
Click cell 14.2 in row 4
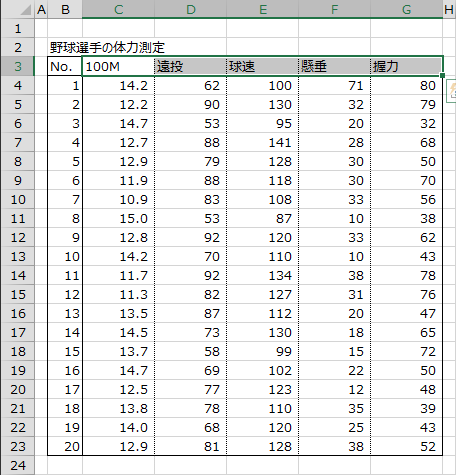click(x=118, y=85)
